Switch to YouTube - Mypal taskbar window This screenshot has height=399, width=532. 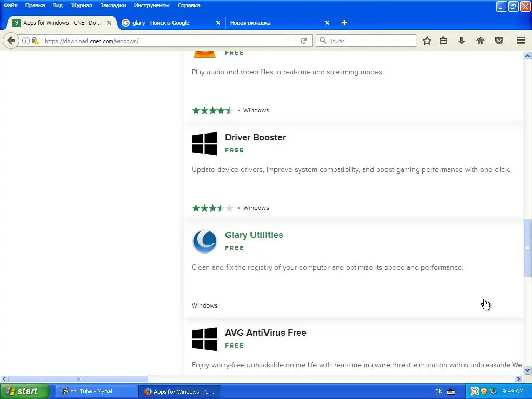pos(96,392)
